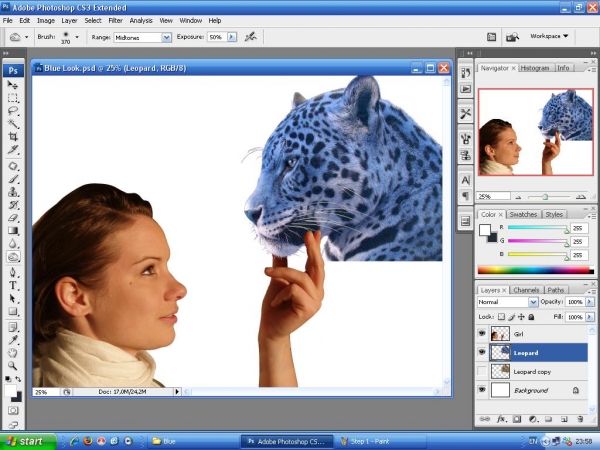Image resolution: width=600 pixels, height=450 pixels.
Task: Hide the Leopard layer
Action: point(482,352)
